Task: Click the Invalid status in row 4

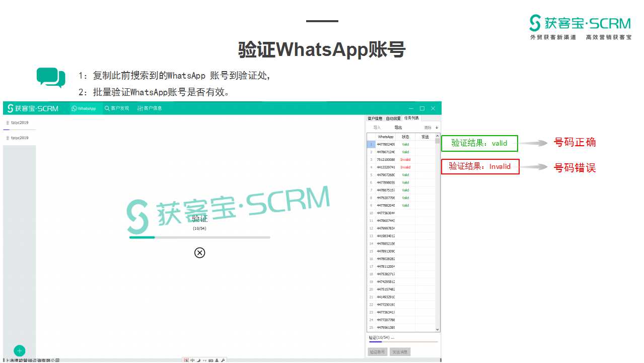Action: (405, 167)
